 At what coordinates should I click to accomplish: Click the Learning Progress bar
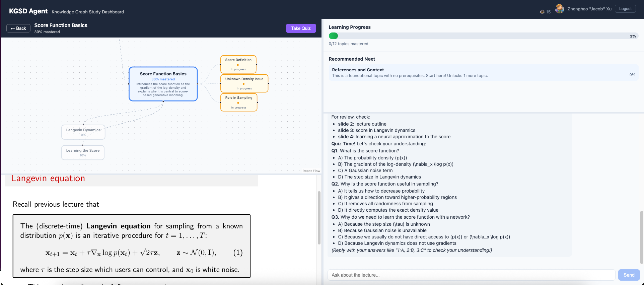pyautogui.click(x=484, y=36)
